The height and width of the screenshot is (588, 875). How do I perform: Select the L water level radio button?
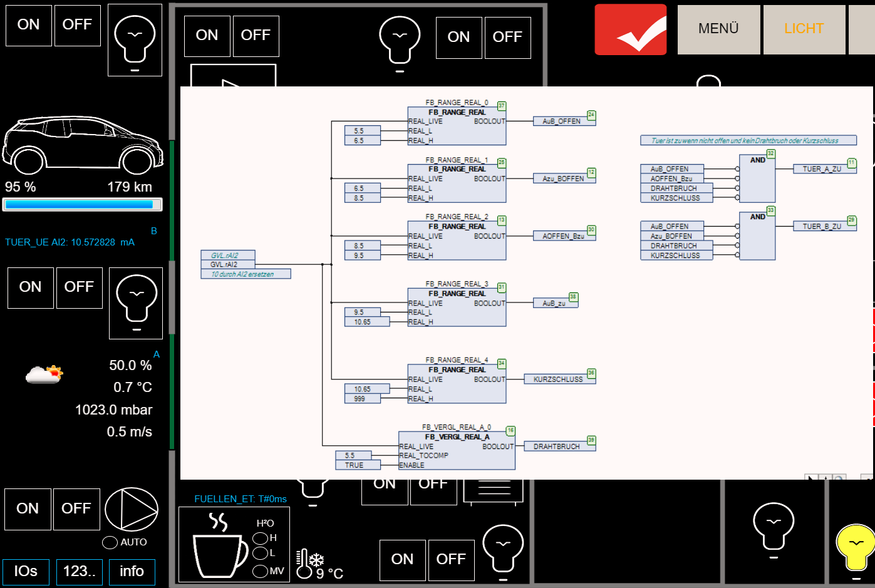[x=260, y=553]
